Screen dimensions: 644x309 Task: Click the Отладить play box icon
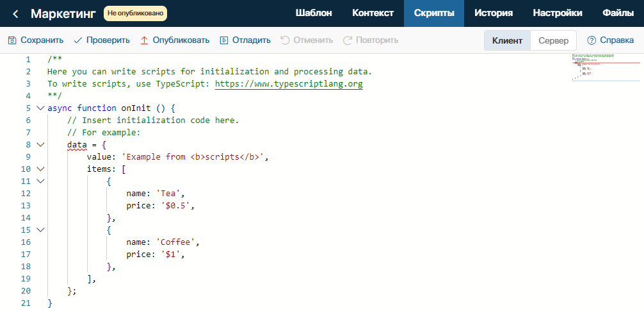pyautogui.click(x=224, y=40)
